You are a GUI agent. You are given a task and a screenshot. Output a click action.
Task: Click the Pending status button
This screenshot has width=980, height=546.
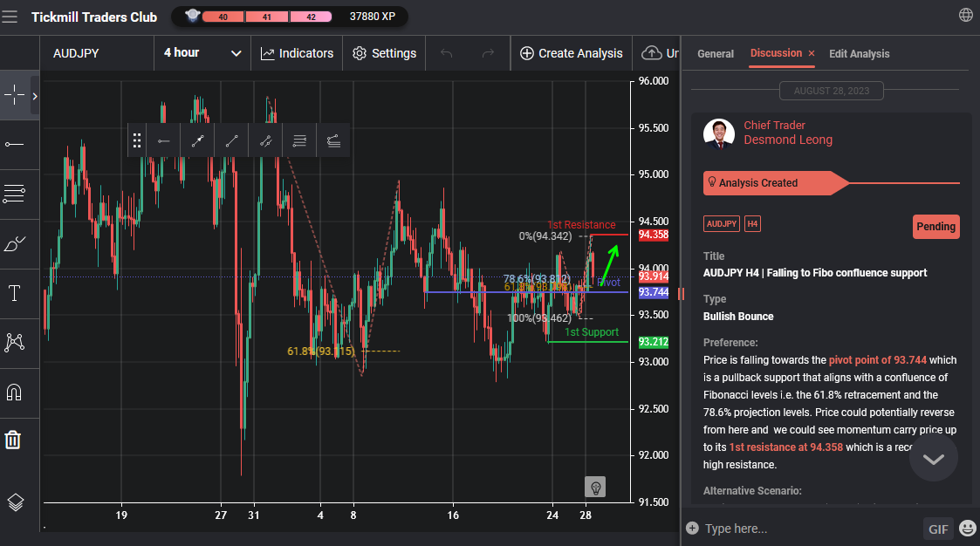tap(935, 227)
